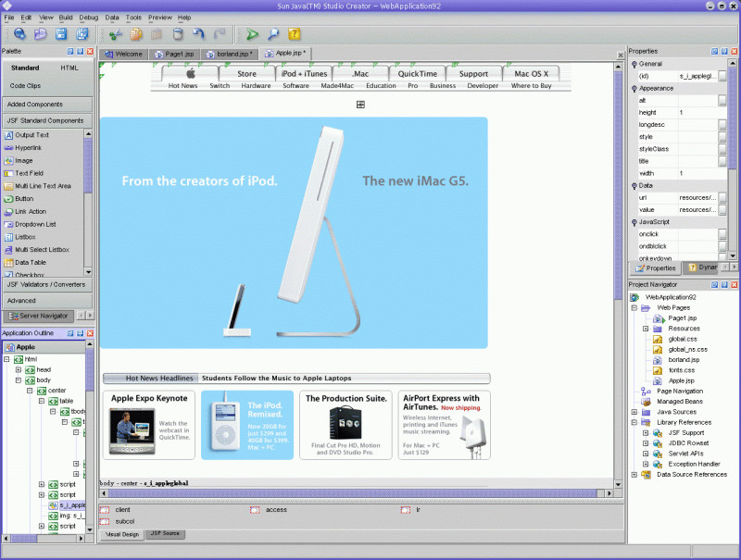Click the Copy toolbar icon
This screenshot has height=560, width=741.
pyautogui.click(x=136, y=34)
